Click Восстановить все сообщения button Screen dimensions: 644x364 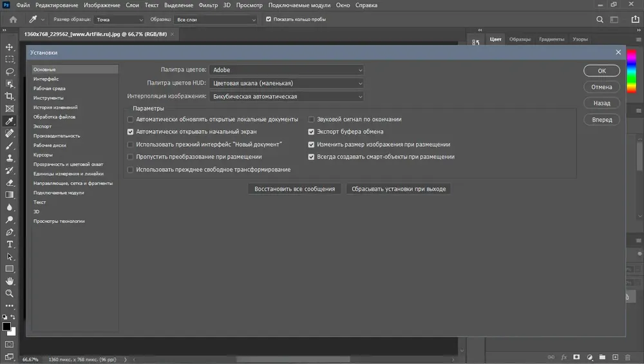(294, 189)
